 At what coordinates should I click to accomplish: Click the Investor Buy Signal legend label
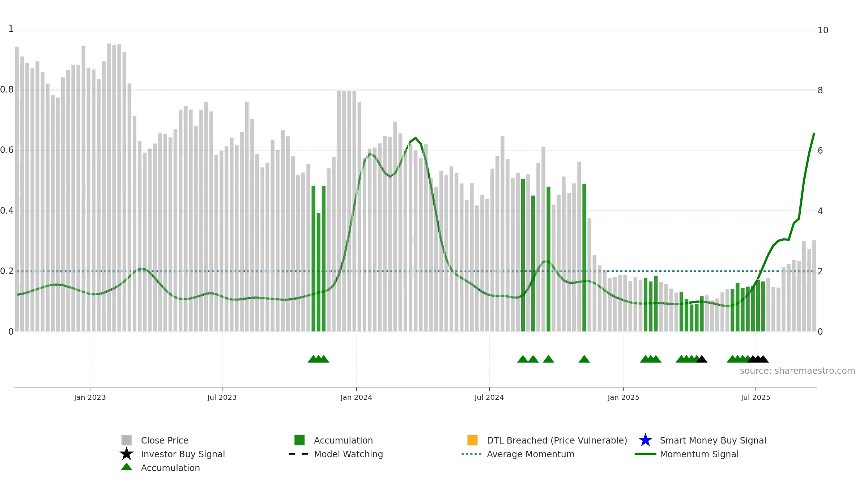click(183, 454)
